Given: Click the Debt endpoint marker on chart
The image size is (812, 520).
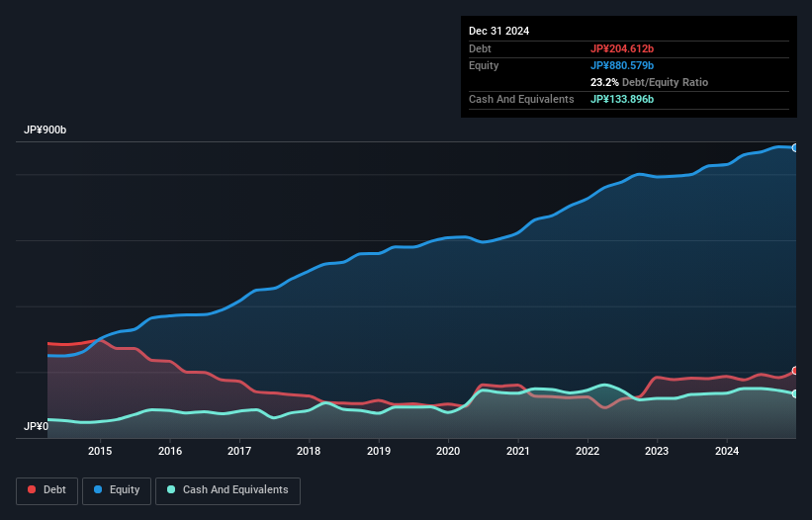Looking at the screenshot, I should (795, 371).
